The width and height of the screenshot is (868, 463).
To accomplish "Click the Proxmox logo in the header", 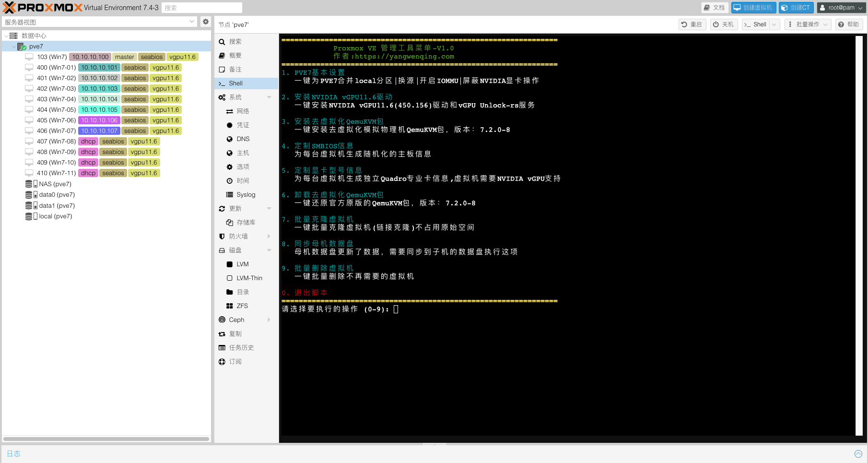I will point(42,8).
